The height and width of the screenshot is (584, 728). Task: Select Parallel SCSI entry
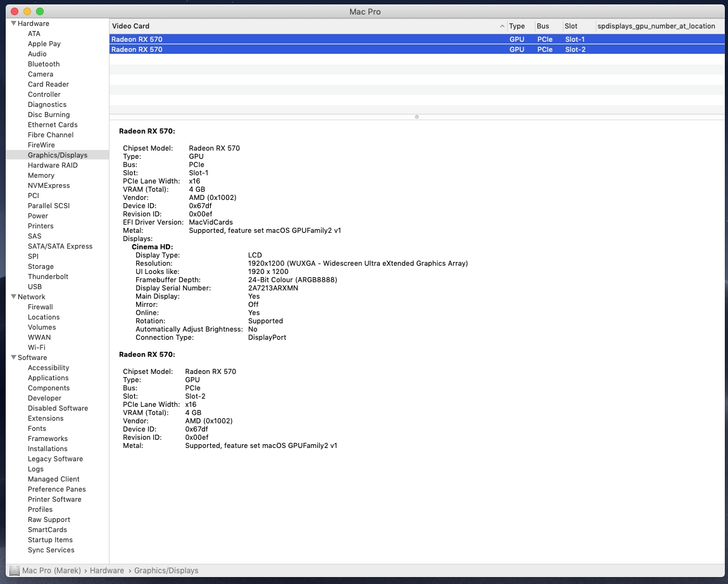point(49,206)
